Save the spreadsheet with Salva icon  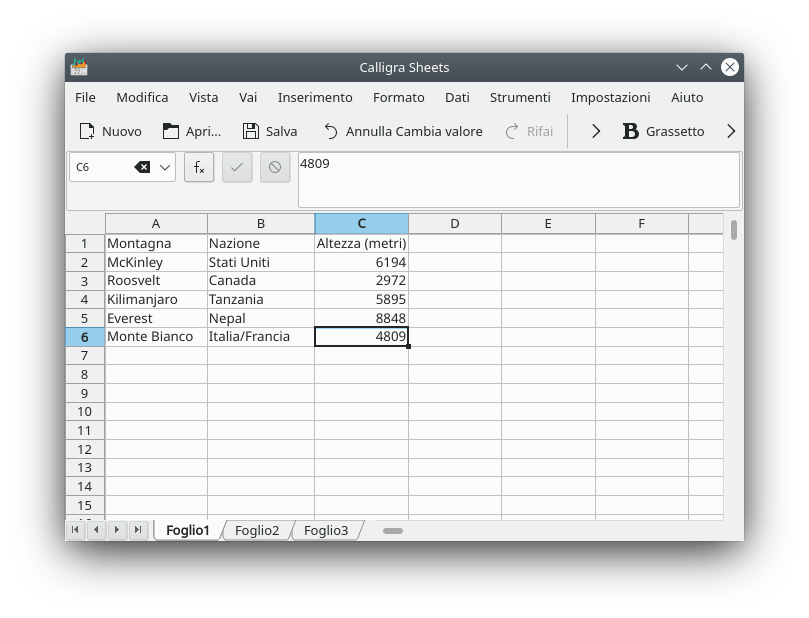click(x=251, y=131)
